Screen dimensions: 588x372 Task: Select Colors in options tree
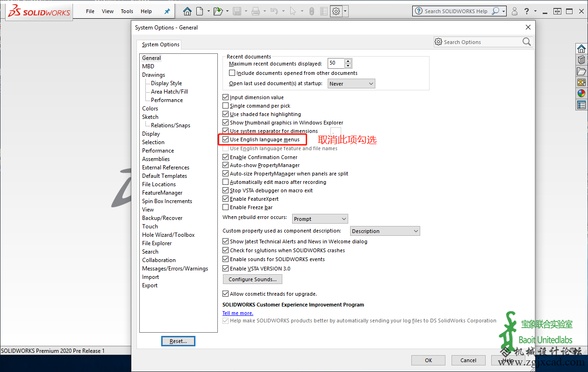click(x=150, y=109)
